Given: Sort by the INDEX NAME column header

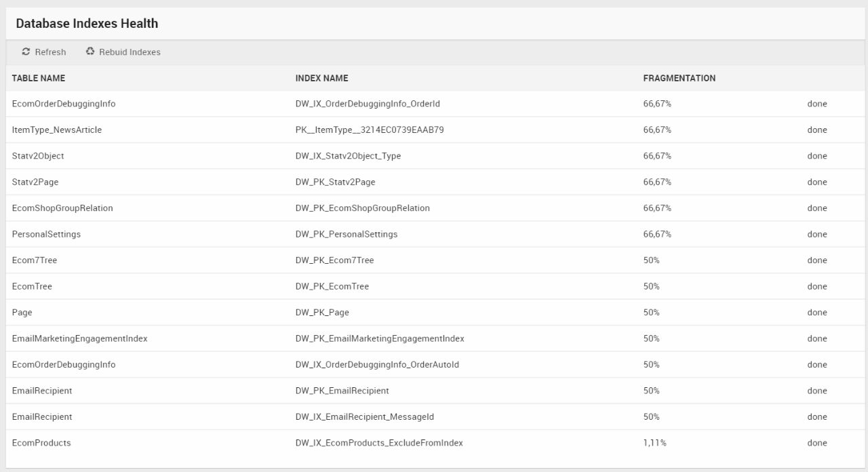Looking at the screenshot, I should (x=321, y=78).
